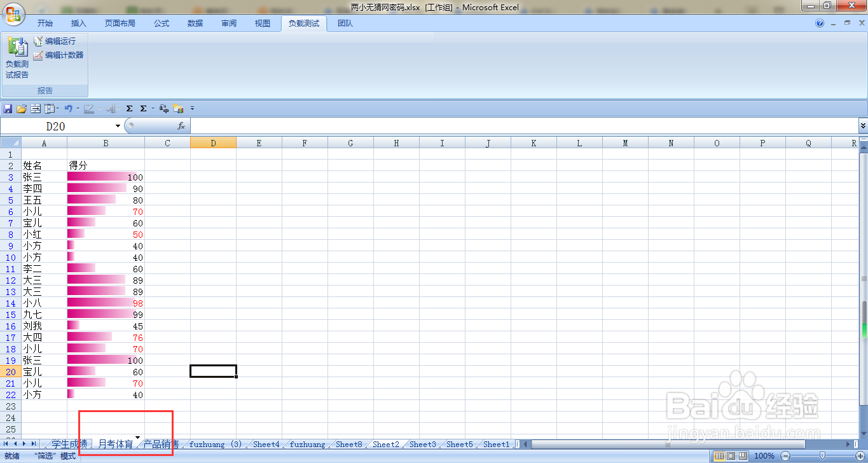Click the 100% zoom level
This screenshot has height=463, width=868.
tap(764, 456)
